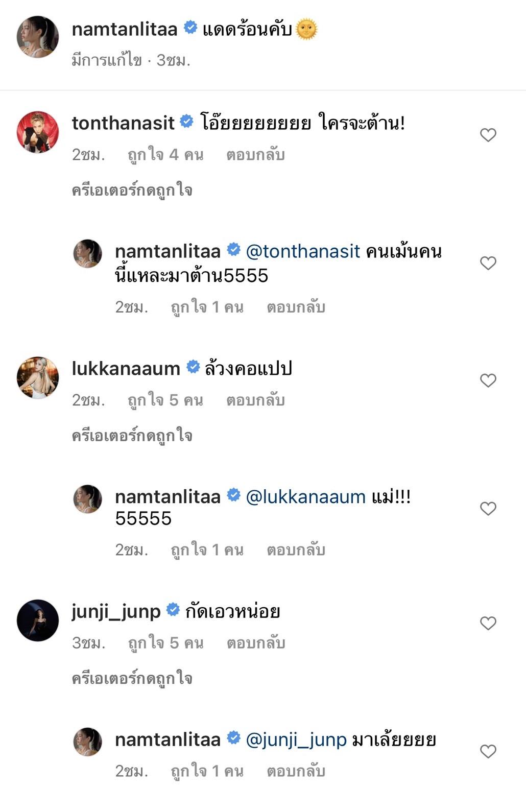Tap the verified badge beside tonthanasit

click(187, 122)
